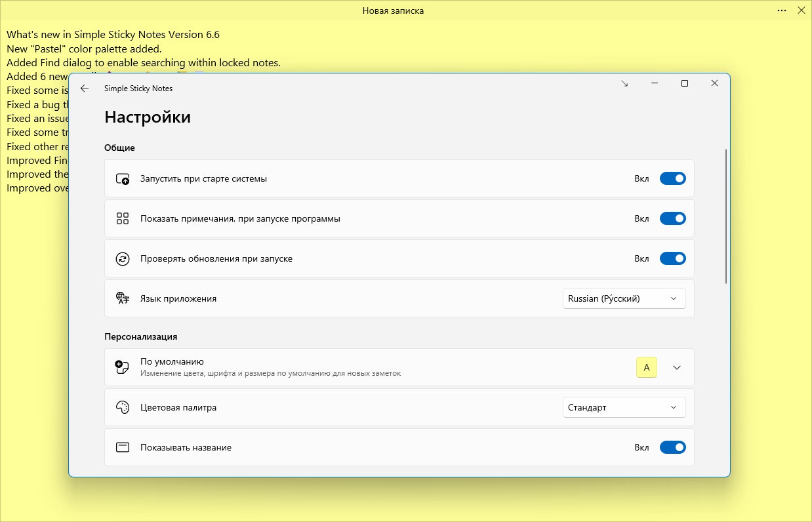Viewport: 812px width, 522px height.
Task: Maximize the Simple Sticky Notes settings window
Action: [x=685, y=83]
